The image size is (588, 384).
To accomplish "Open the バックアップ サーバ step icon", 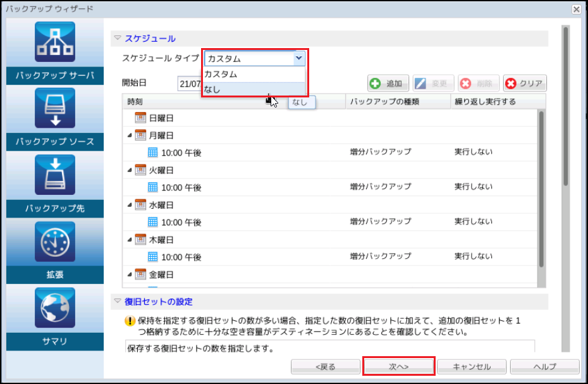I will click(55, 42).
